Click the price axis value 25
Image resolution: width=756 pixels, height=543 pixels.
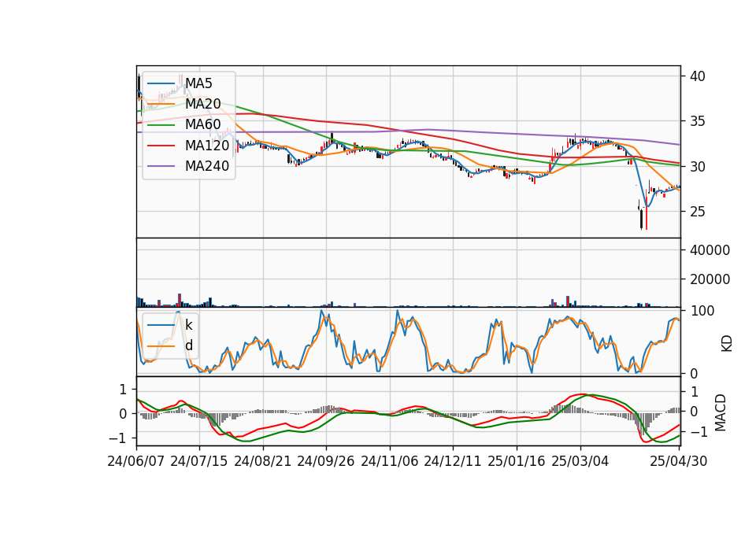pos(697,212)
